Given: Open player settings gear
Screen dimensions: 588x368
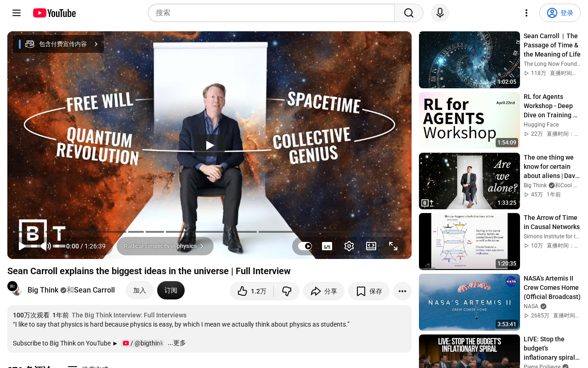Looking at the screenshot, I should tap(349, 246).
